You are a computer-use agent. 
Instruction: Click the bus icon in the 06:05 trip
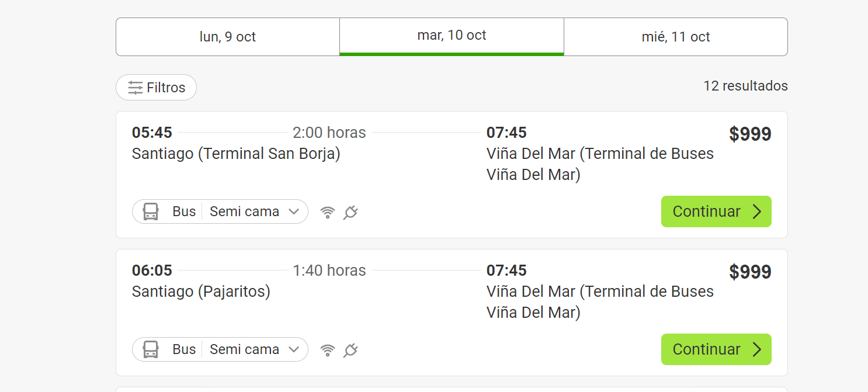click(x=151, y=349)
